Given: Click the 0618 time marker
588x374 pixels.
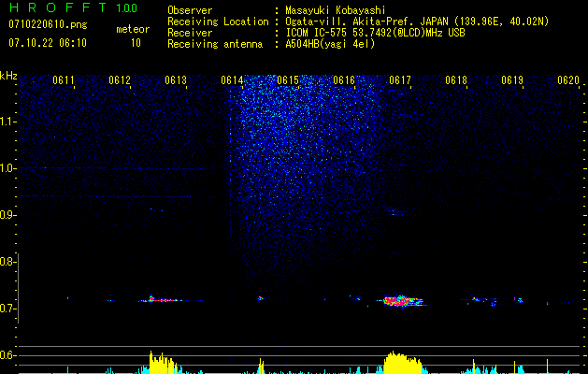Looking at the screenshot, I should tap(456, 80).
